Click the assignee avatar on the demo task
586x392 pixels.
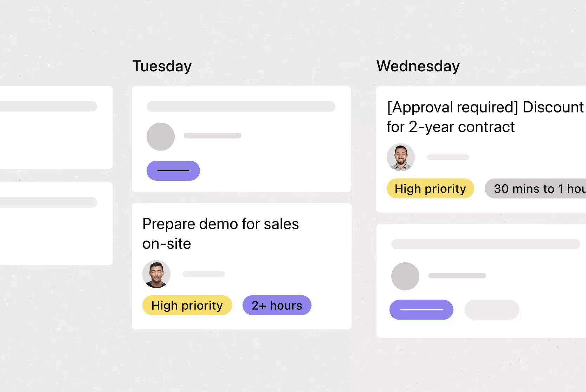coord(156,274)
